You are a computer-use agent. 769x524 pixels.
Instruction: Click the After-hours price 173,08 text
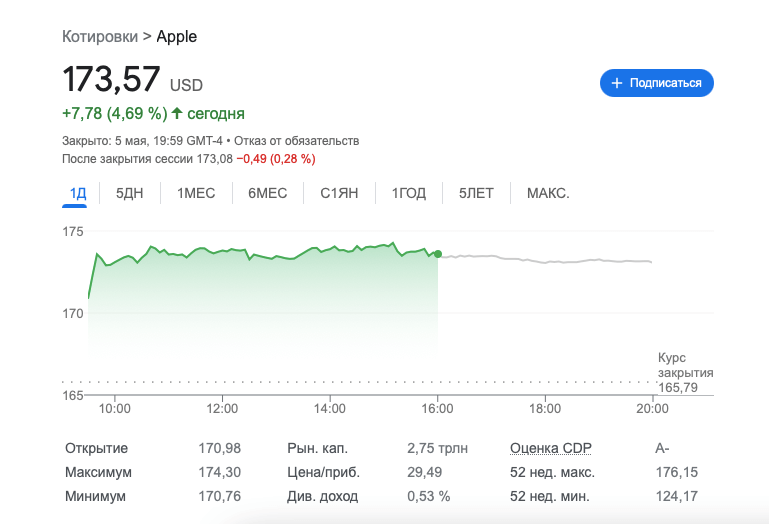click(215, 159)
